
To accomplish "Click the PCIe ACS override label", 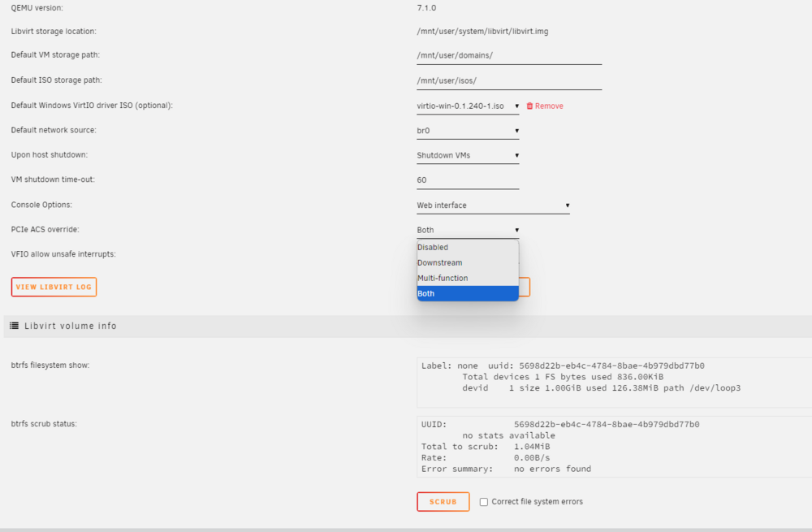I will 45,230.
